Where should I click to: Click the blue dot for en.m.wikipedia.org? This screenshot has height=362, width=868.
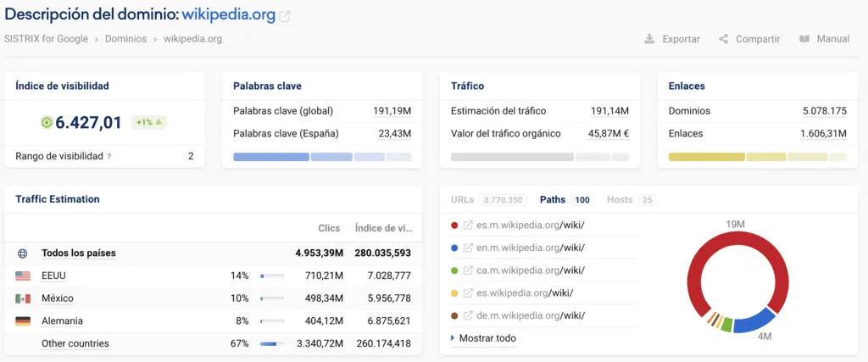coord(454,248)
